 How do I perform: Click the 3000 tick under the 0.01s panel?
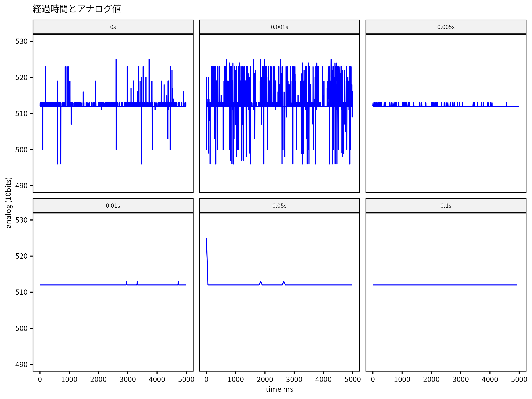click(127, 379)
